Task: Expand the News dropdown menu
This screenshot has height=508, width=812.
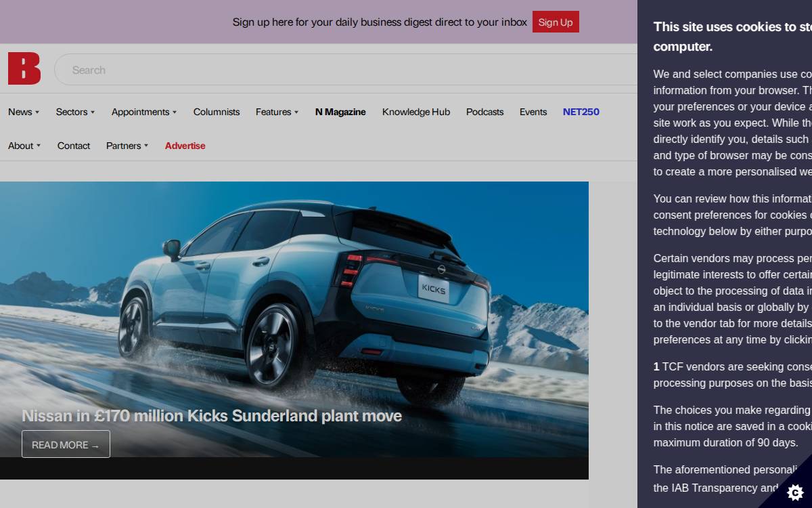Action: (24, 112)
